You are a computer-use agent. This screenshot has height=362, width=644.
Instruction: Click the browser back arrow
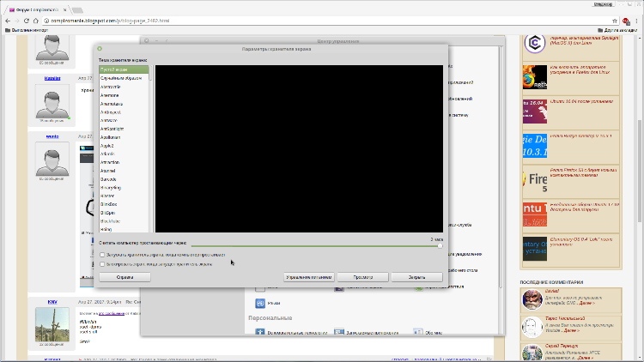(x=8, y=19)
